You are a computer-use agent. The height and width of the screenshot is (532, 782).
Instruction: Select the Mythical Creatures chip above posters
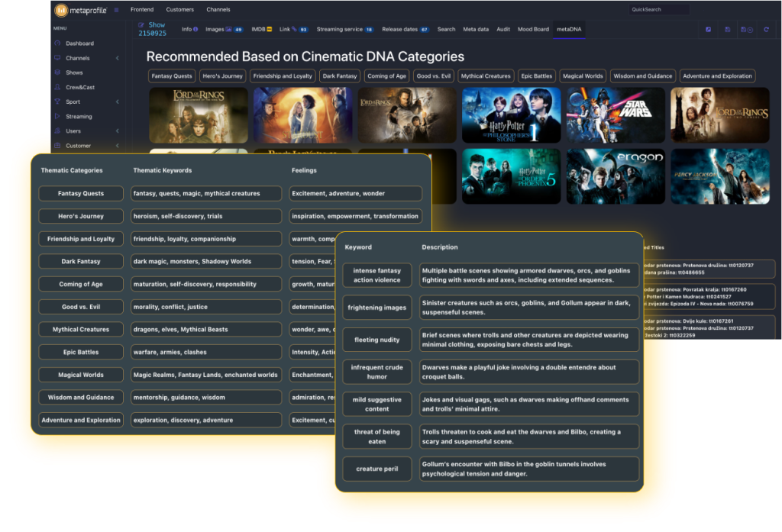pos(486,76)
